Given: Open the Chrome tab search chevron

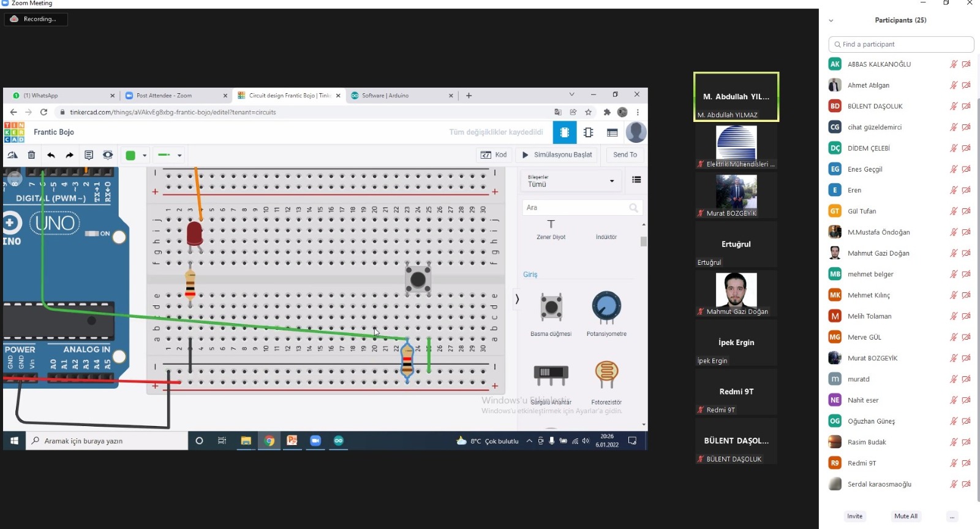Looking at the screenshot, I should point(571,94).
